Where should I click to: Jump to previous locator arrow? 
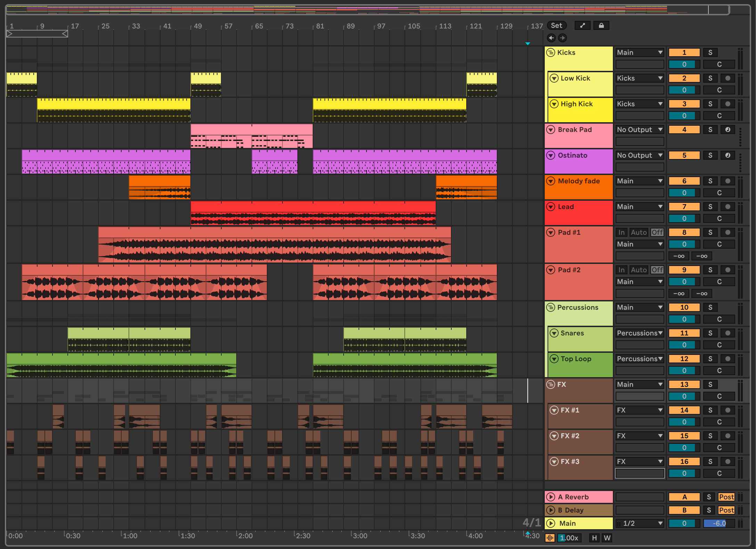pos(551,38)
